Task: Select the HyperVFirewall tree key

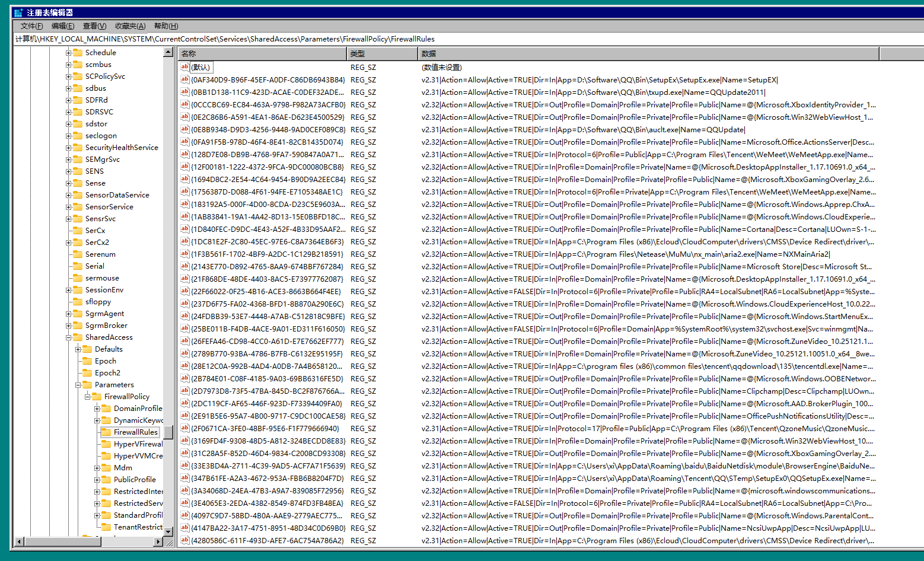Action: point(138,444)
